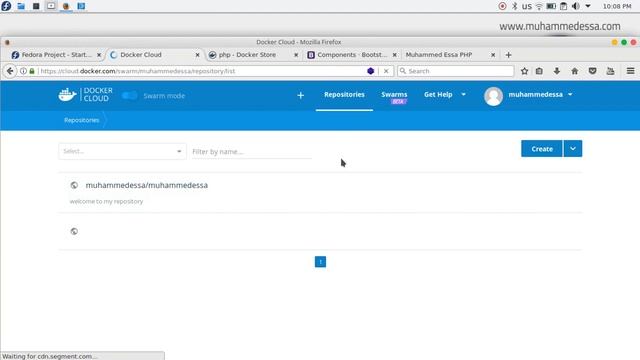
Task: Close the php - Docker Store tab
Action: point(296,55)
